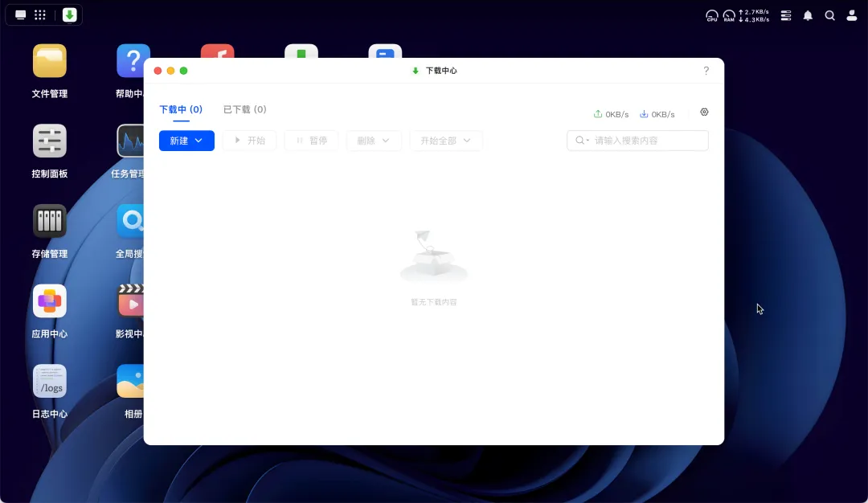Expand the 新建 dropdown button
868x503 pixels.
coord(186,141)
